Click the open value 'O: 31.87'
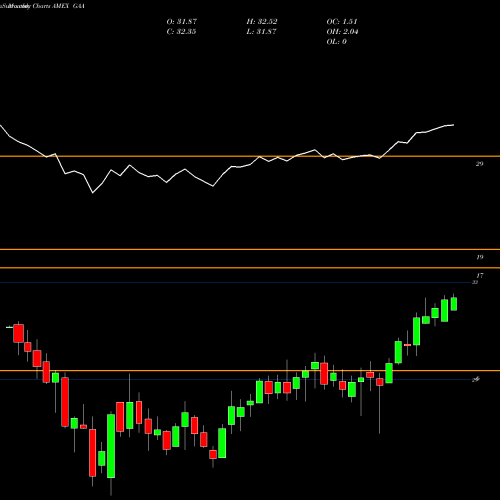 pos(182,22)
